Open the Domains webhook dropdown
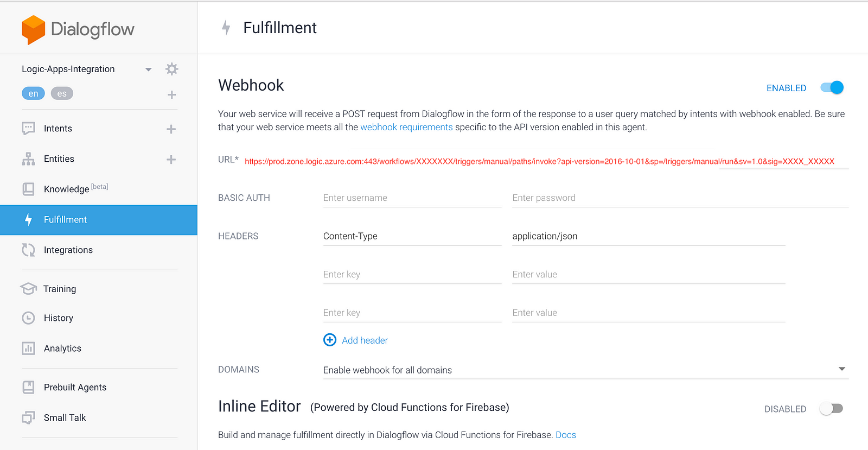Viewport: 868px width, 450px height. coord(585,370)
